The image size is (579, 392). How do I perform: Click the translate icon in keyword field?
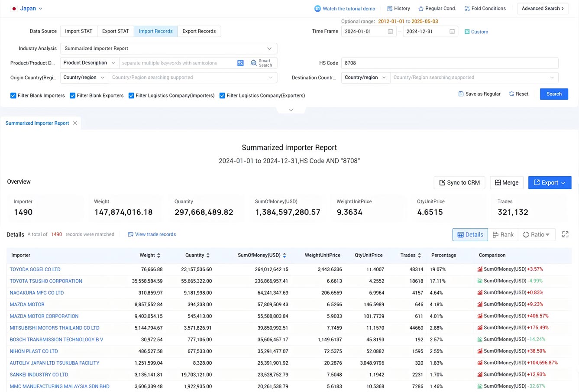click(240, 63)
